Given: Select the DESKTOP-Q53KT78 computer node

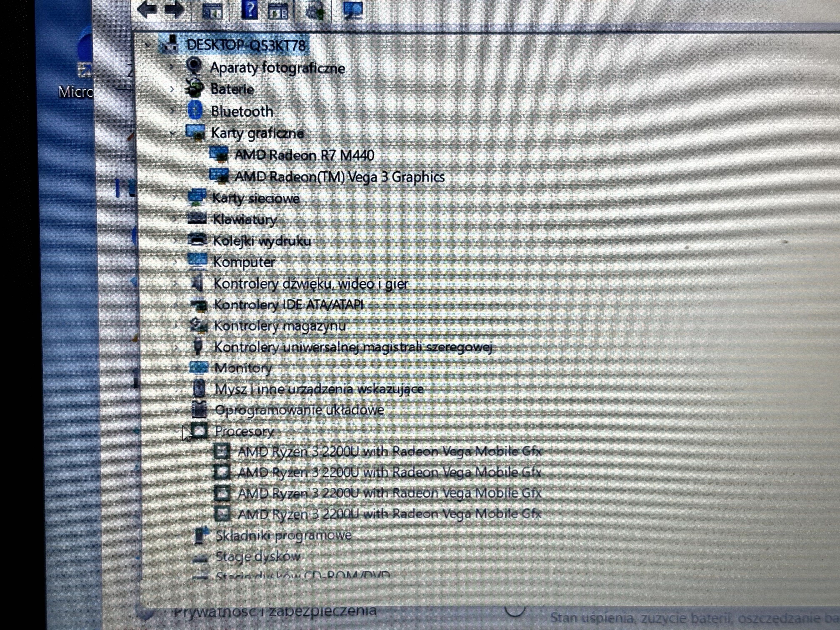Looking at the screenshot, I should click(x=246, y=45).
